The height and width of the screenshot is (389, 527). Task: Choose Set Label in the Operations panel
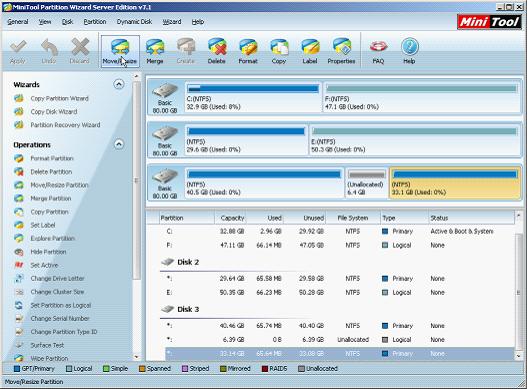43,225
